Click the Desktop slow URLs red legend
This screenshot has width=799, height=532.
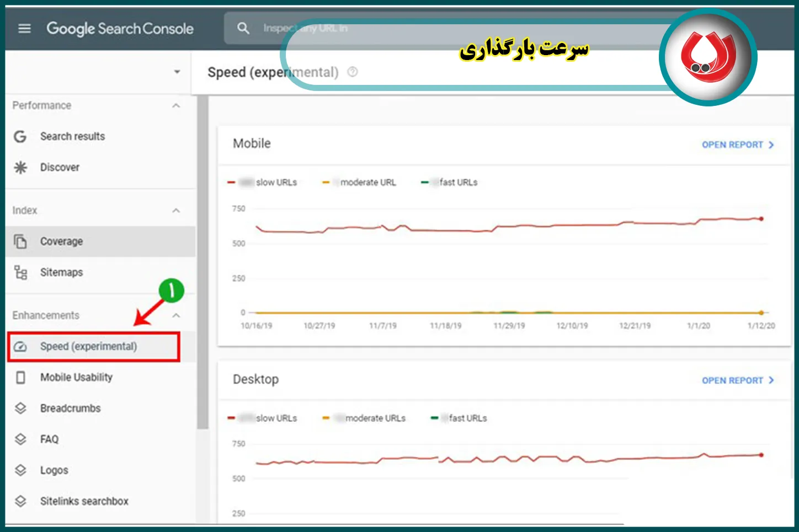point(262,418)
